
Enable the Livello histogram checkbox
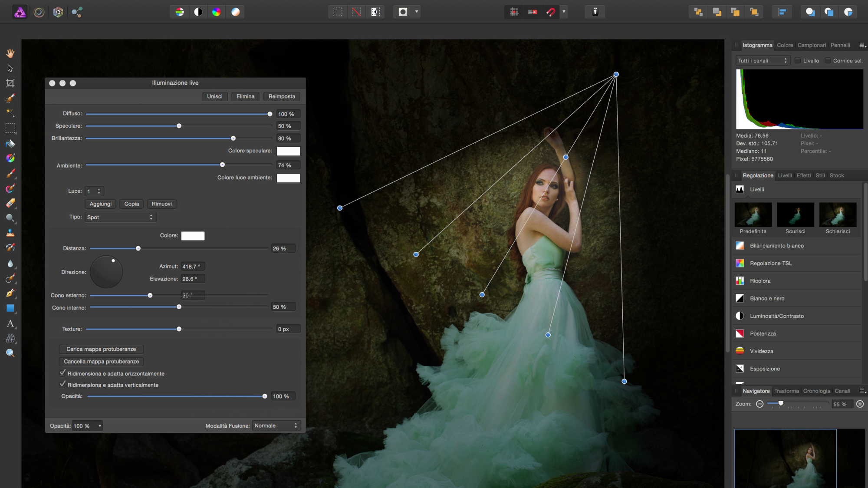798,61
